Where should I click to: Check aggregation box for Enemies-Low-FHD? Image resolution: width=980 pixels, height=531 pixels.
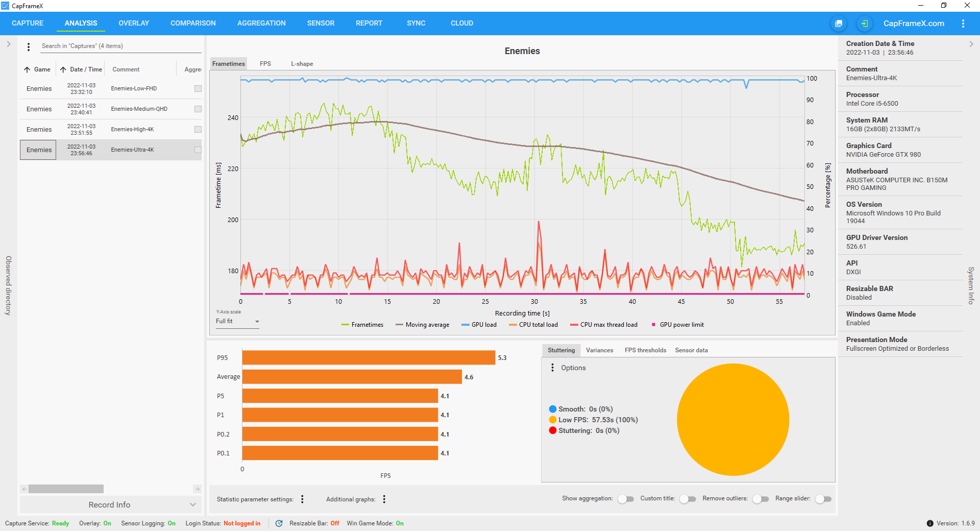coord(198,89)
